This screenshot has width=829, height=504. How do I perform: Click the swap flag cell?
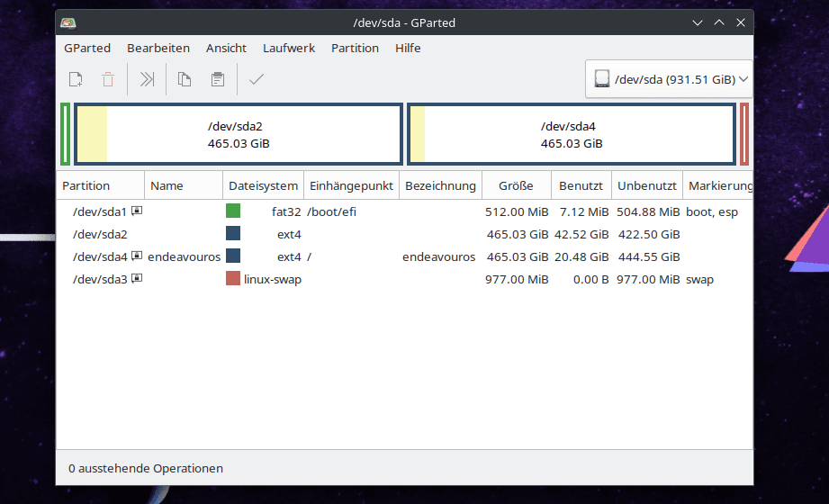point(699,279)
